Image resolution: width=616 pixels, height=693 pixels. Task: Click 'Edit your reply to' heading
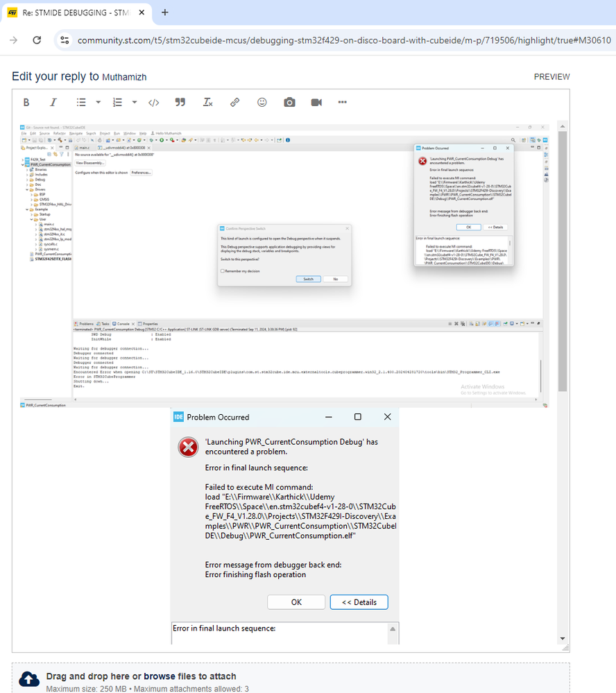[55, 76]
